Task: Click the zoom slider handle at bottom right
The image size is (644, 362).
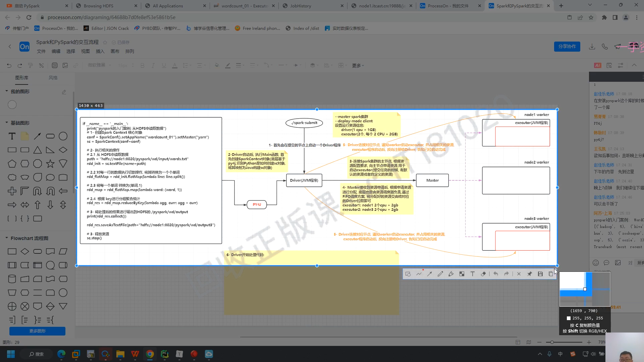Action: point(552,342)
